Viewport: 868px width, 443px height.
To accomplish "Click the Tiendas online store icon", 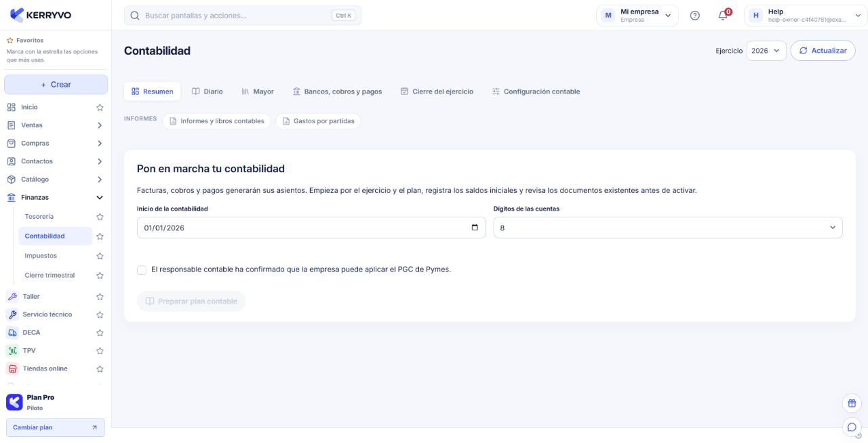I will click(12, 369).
